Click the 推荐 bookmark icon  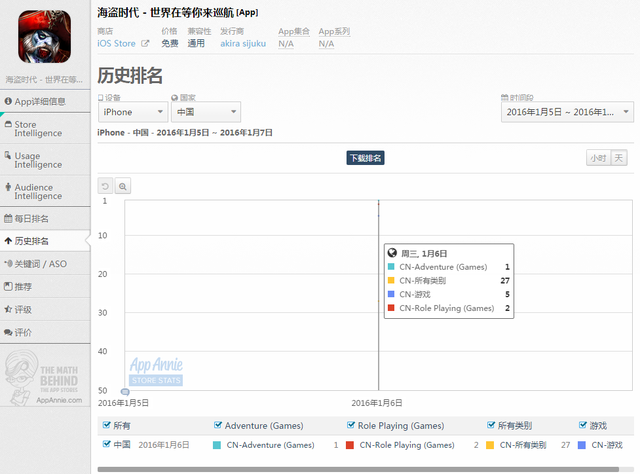[8, 286]
